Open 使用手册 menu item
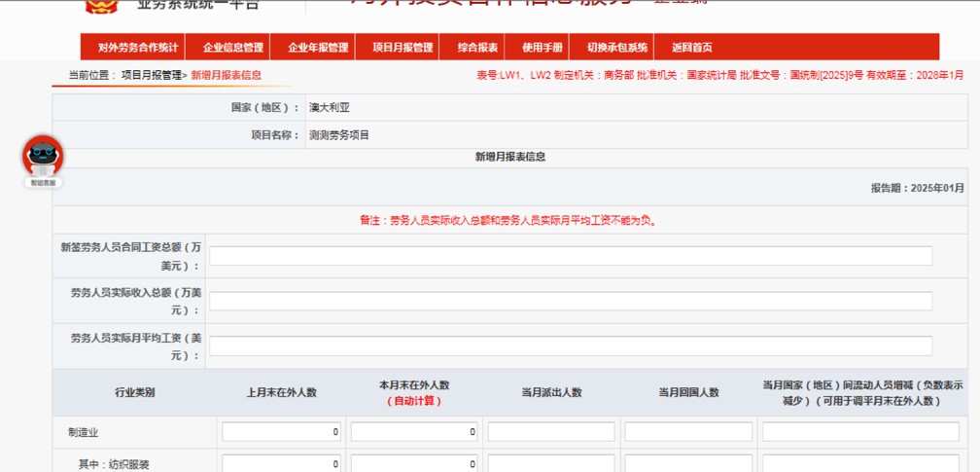The height and width of the screenshot is (472, 980). point(542,48)
